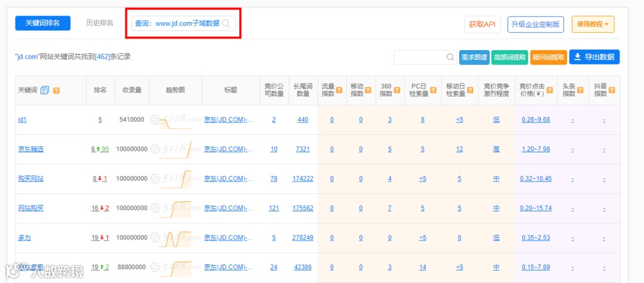This screenshot has height=283, width=644.
Task: Open help icon for 抖音指数 column
Action: [x=612, y=90]
